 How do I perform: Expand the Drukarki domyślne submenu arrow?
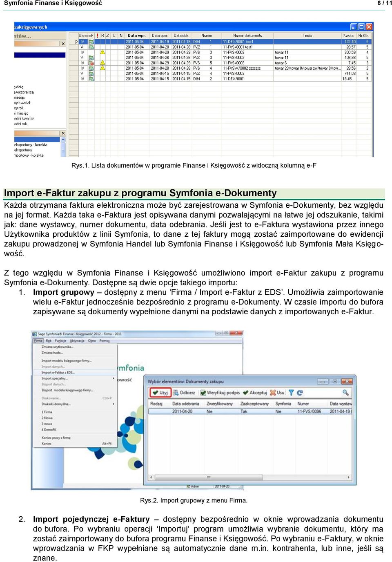tap(113, 404)
